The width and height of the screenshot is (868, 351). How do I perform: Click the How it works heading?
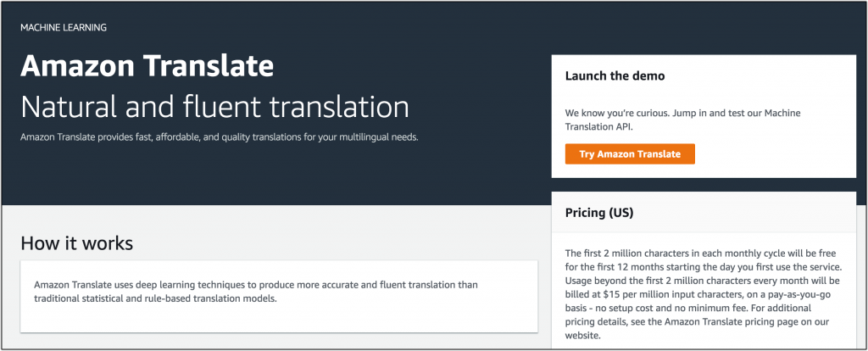point(76,243)
